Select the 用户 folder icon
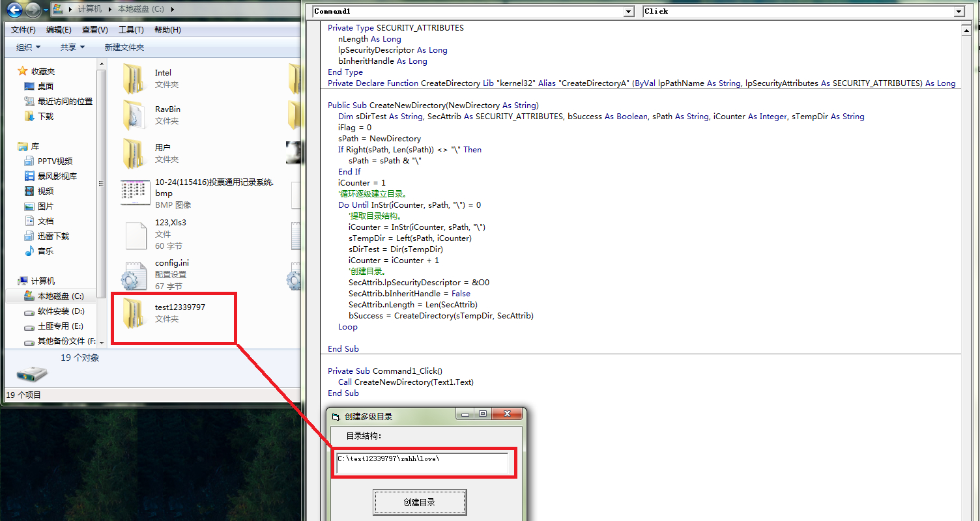The image size is (980, 521). point(134,154)
